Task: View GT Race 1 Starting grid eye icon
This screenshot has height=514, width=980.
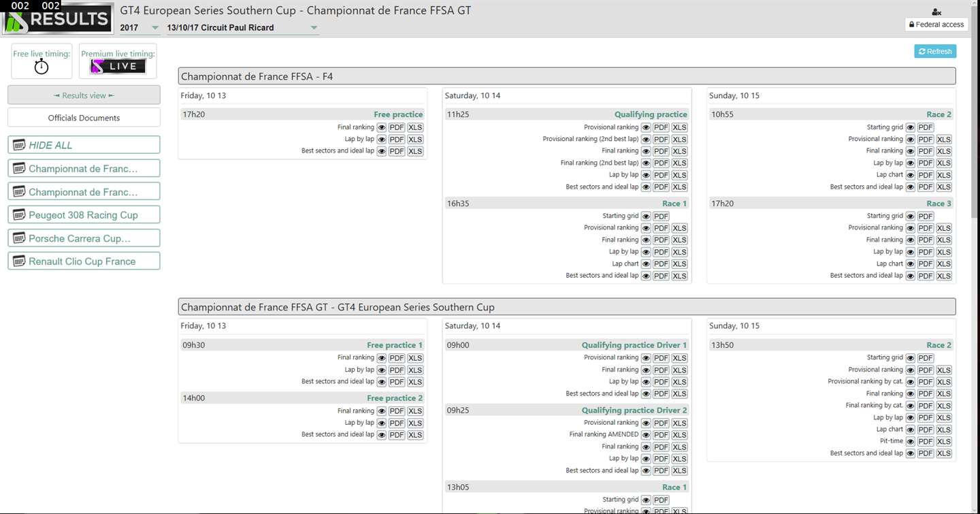Action: click(x=646, y=500)
